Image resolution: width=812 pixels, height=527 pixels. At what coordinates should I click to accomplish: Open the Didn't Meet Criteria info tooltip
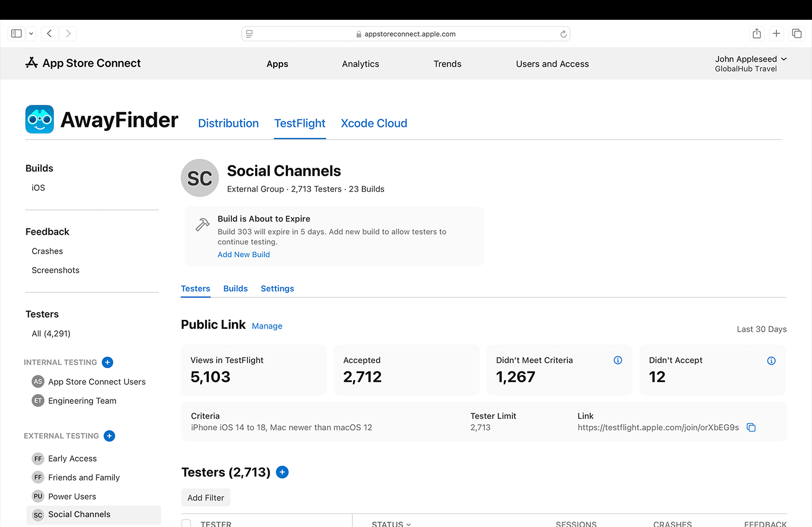coord(617,360)
